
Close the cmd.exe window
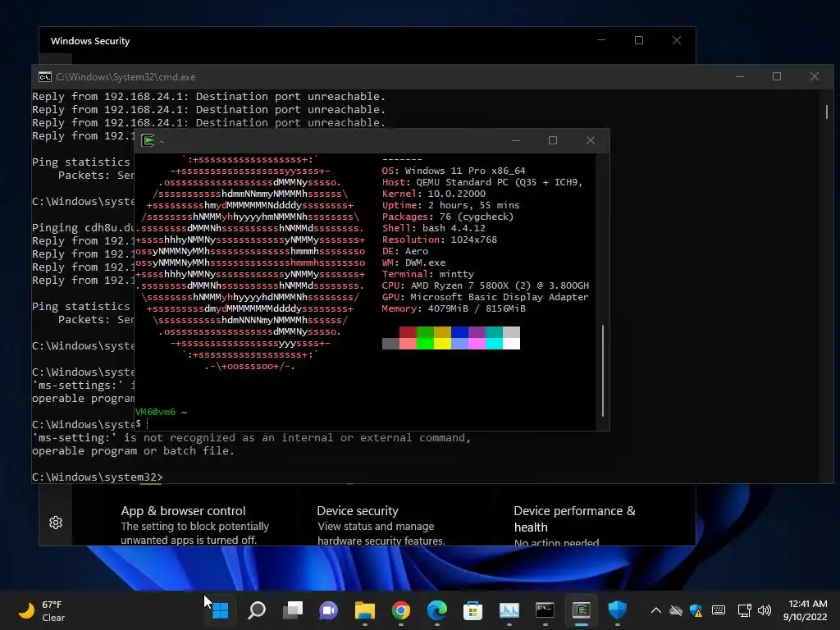815,76
